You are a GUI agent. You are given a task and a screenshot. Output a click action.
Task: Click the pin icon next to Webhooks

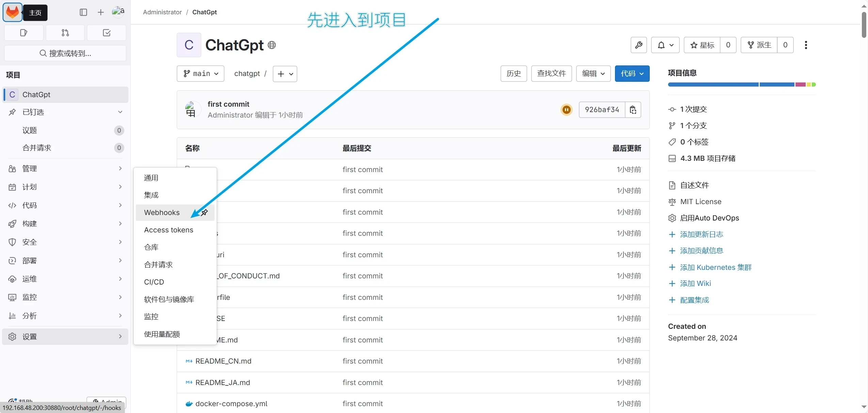click(205, 213)
